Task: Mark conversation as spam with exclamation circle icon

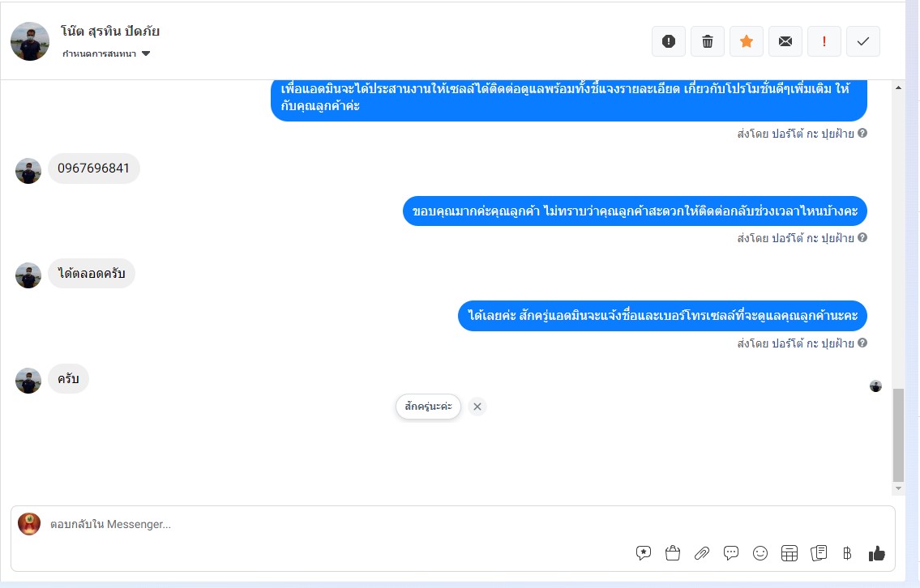Action: (668, 41)
